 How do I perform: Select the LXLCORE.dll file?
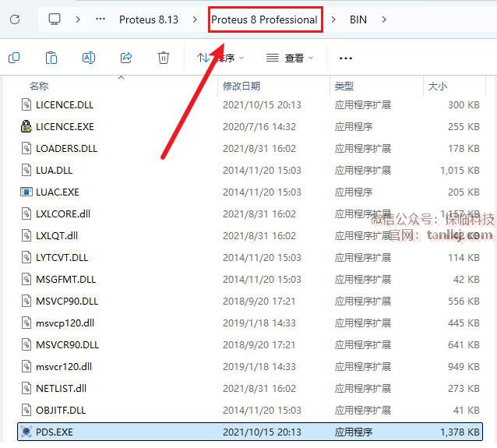pyautogui.click(x=63, y=214)
